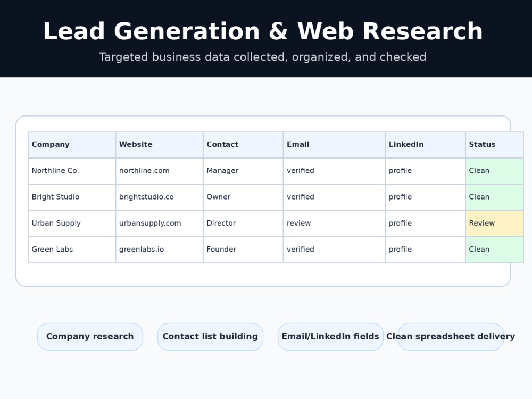Viewport: 532px width, 399px height.
Task: Select the LinkedIn column header
Action: point(426,145)
